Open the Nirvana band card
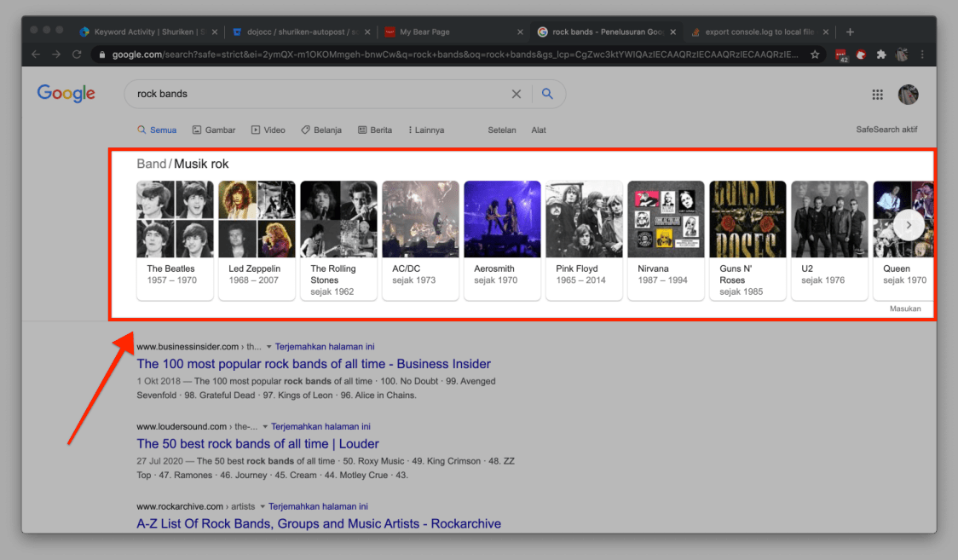958x560 pixels. (666, 240)
